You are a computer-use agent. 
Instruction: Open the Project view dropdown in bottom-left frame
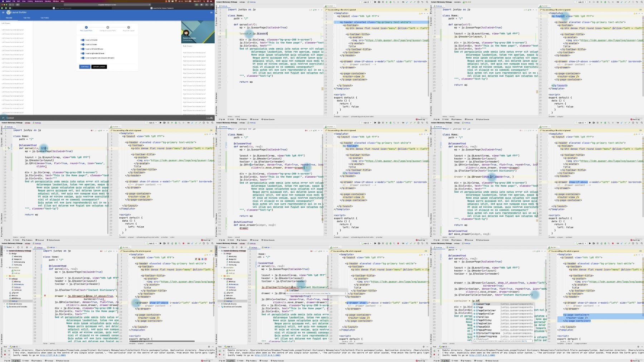tap(10, 247)
